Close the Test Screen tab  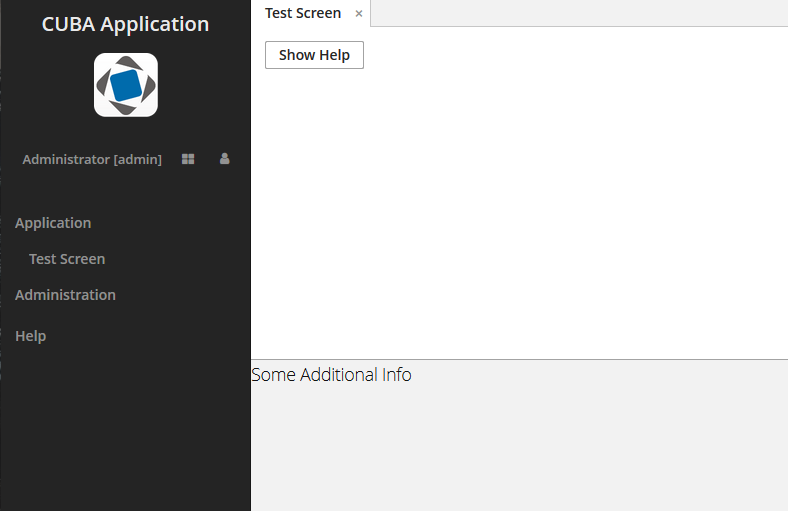pyautogui.click(x=359, y=14)
